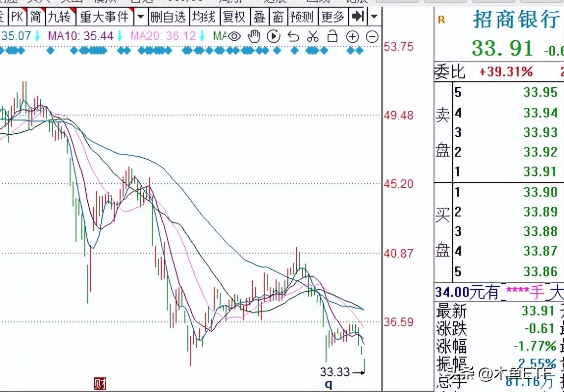Zoom out using the minus icon

point(372,36)
